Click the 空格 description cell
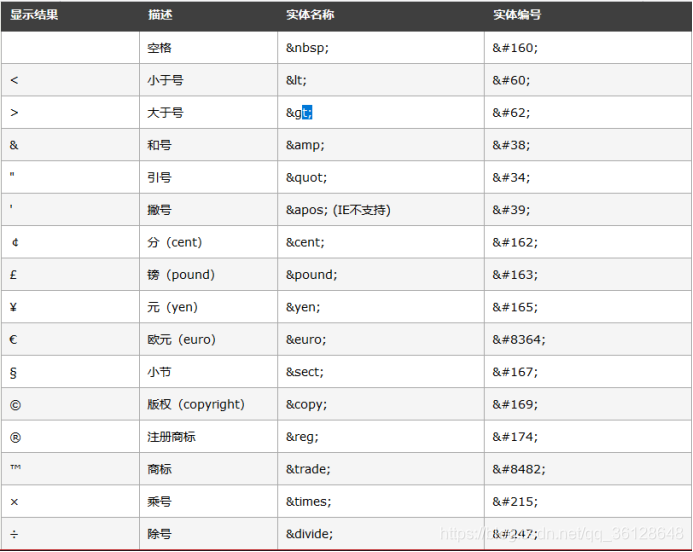This screenshot has width=693, height=552. pyautogui.click(x=160, y=48)
